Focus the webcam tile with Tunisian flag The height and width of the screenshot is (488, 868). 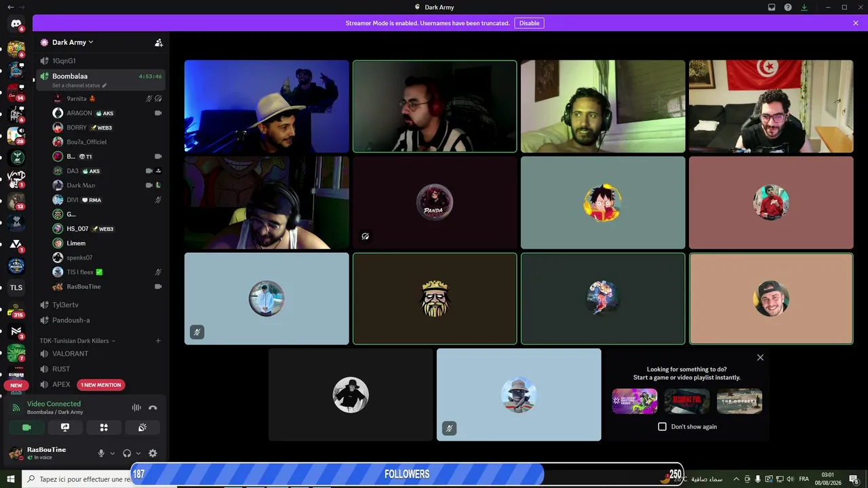(771, 106)
